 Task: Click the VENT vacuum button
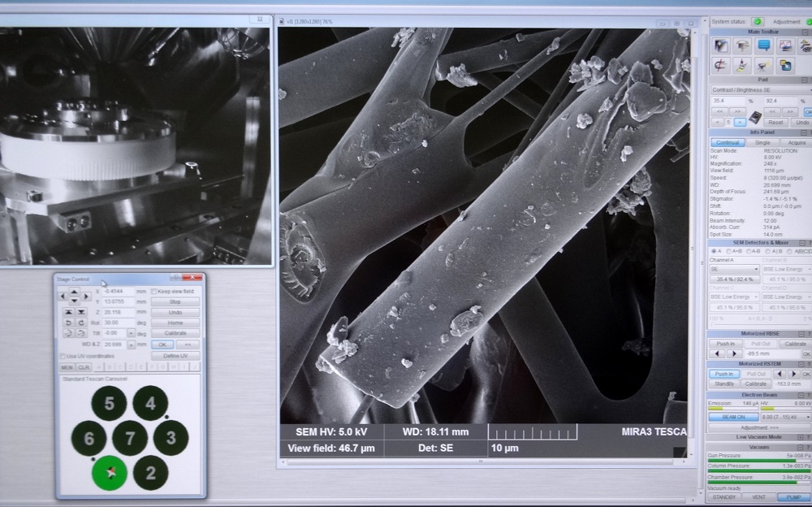[758, 496]
